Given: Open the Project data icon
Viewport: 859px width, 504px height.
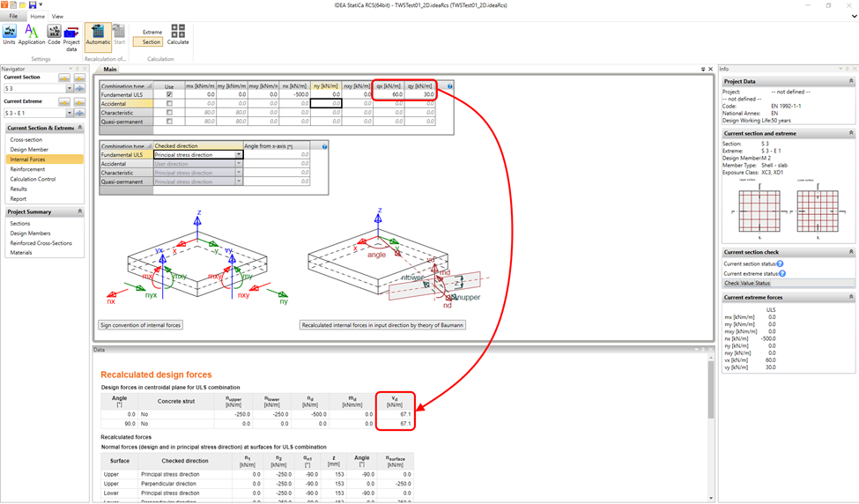Looking at the screenshot, I should (71, 38).
